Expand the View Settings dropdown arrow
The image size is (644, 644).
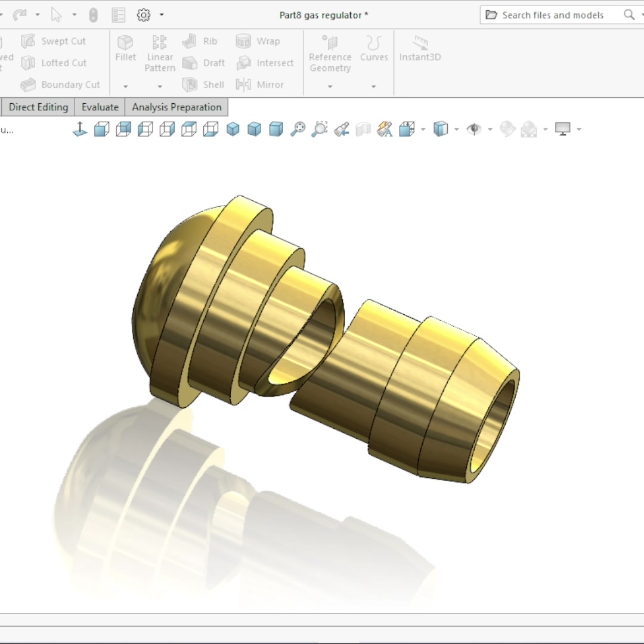[x=579, y=129]
